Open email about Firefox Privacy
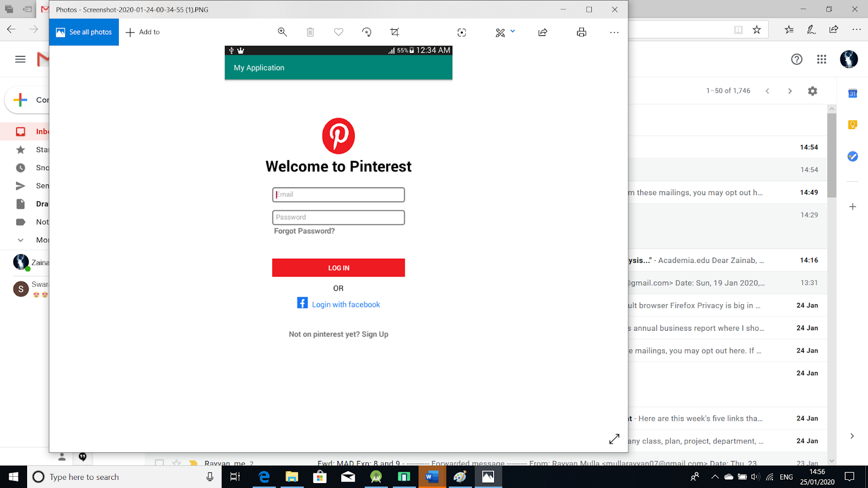 pyautogui.click(x=727, y=305)
